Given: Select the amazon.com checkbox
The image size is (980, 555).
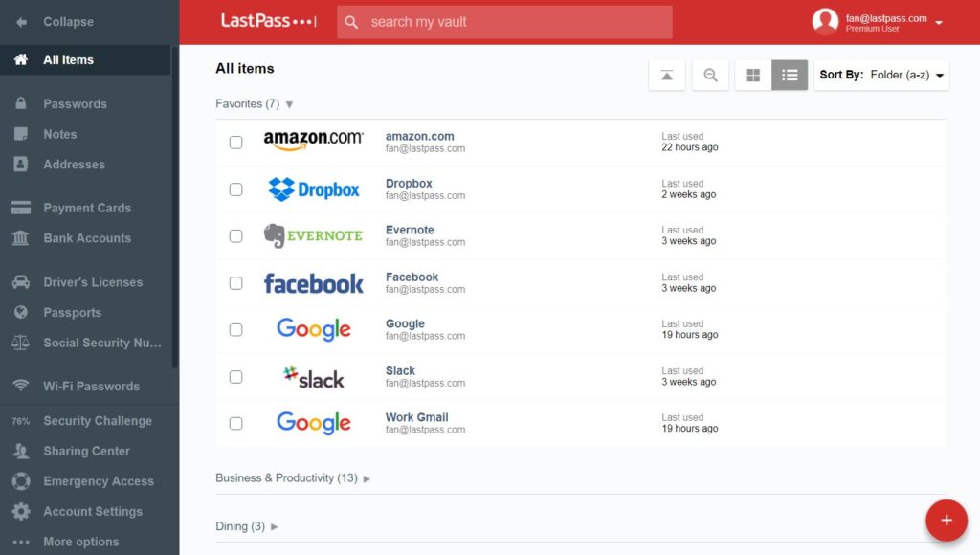Looking at the screenshot, I should click(x=235, y=143).
